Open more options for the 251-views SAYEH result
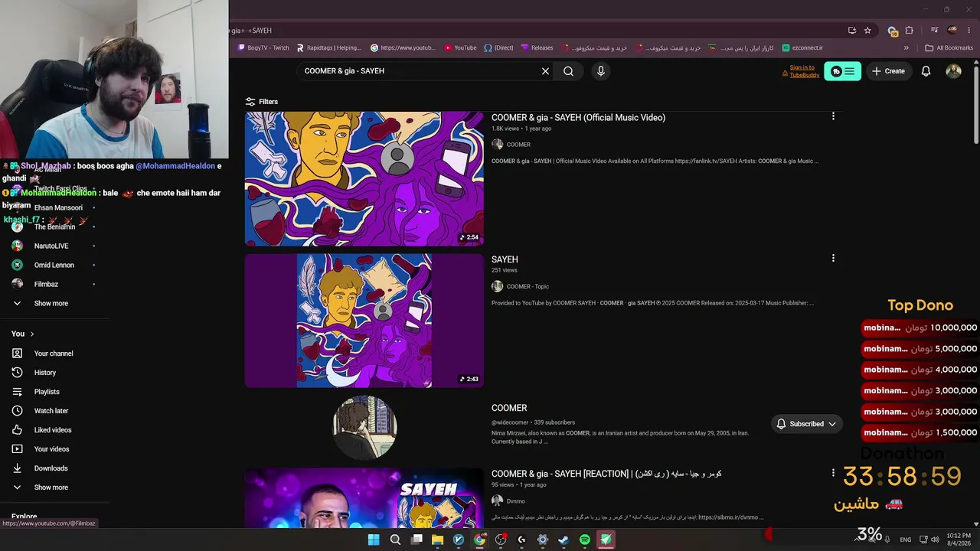Screen dimensions: 980x551 pyautogui.click(x=833, y=259)
